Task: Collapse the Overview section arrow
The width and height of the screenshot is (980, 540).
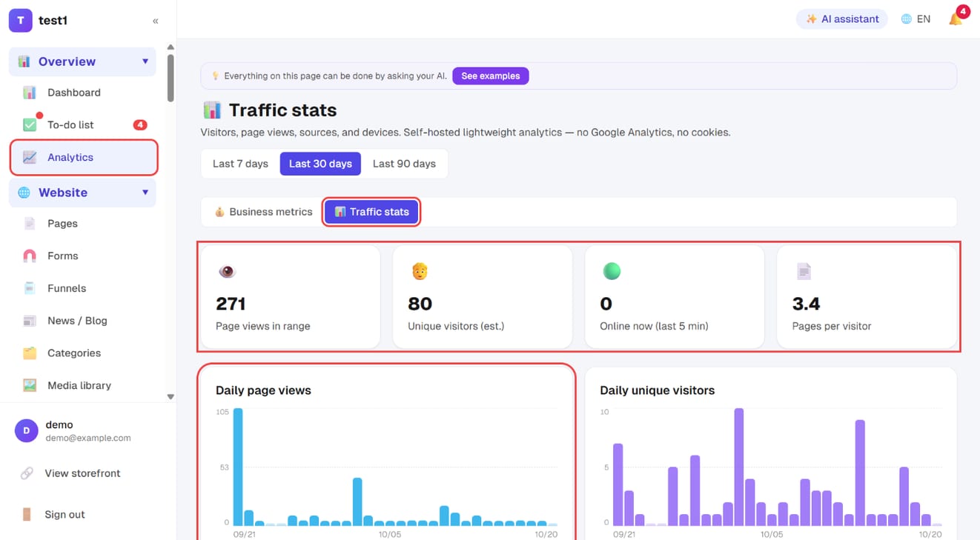Action: click(145, 61)
